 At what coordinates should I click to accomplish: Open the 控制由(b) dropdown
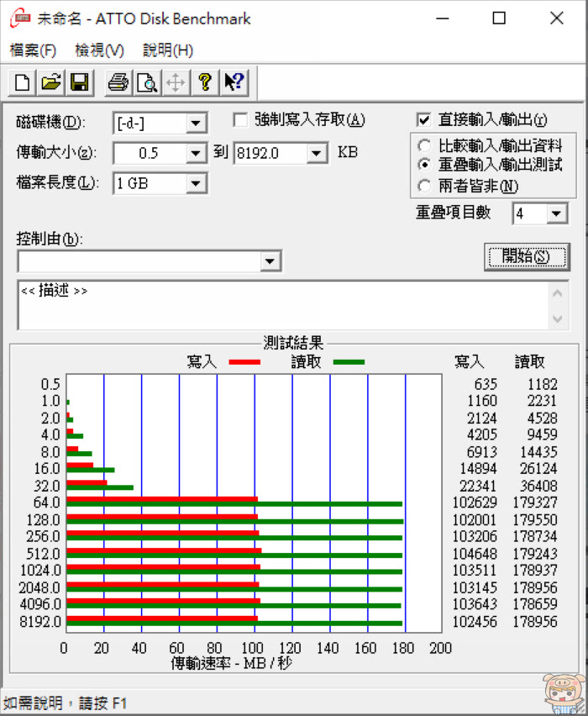tap(270, 261)
